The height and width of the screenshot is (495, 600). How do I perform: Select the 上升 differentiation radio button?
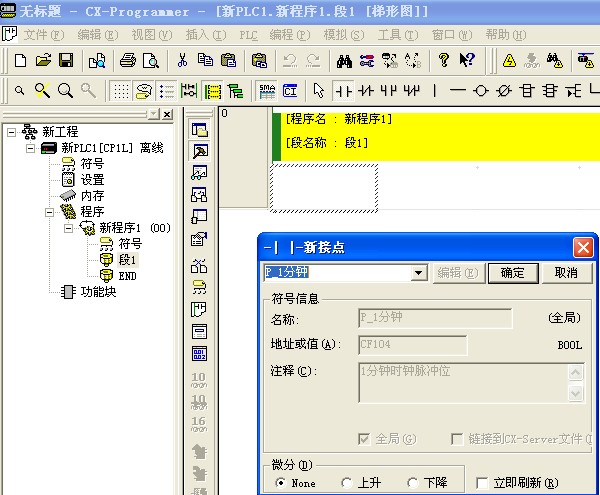click(348, 483)
